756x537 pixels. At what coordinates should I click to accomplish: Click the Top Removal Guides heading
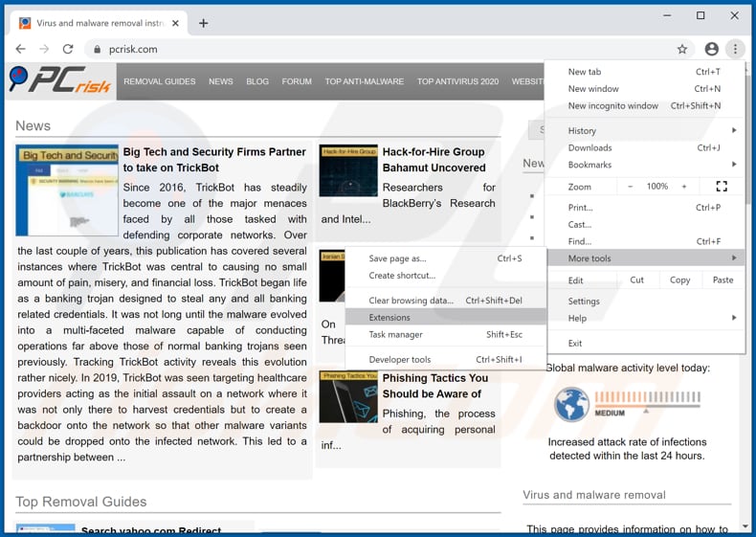click(81, 502)
